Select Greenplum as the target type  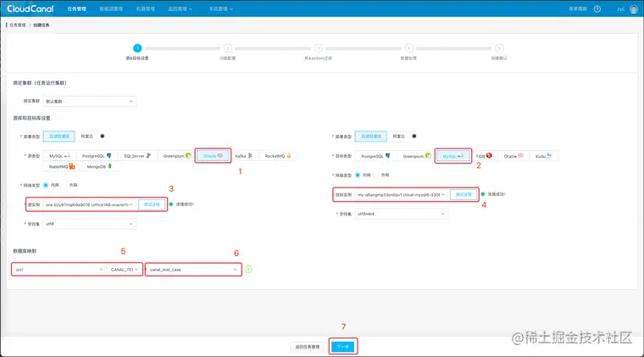tap(416, 156)
